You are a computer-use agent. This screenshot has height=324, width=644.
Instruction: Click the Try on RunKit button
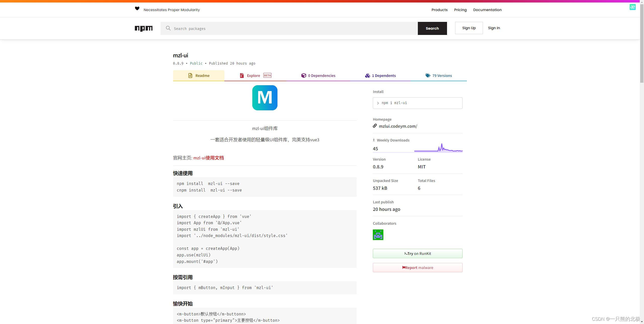coord(417,253)
